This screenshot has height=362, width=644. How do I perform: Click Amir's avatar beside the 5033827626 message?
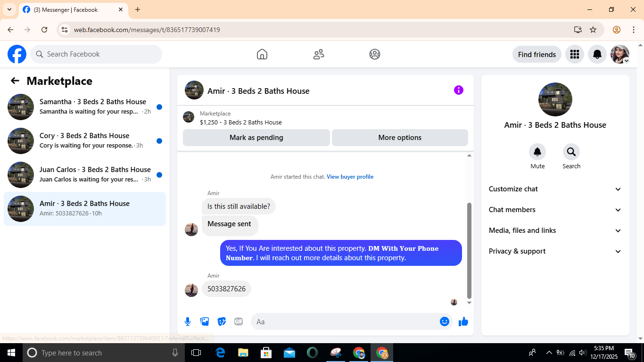tap(191, 290)
